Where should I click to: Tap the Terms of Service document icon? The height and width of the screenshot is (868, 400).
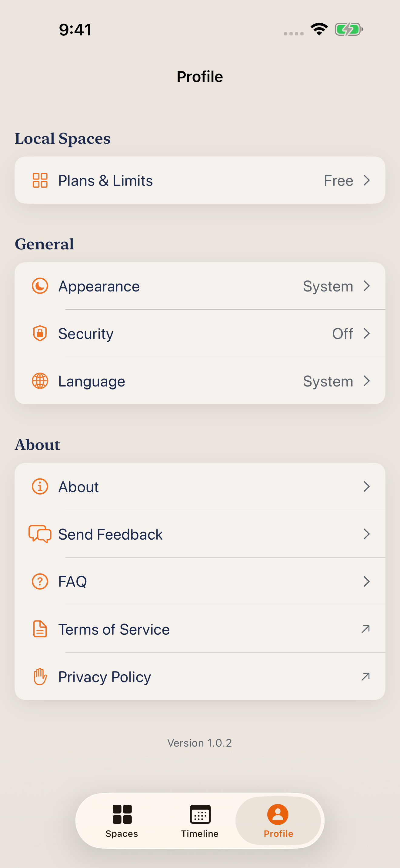click(40, 629)
